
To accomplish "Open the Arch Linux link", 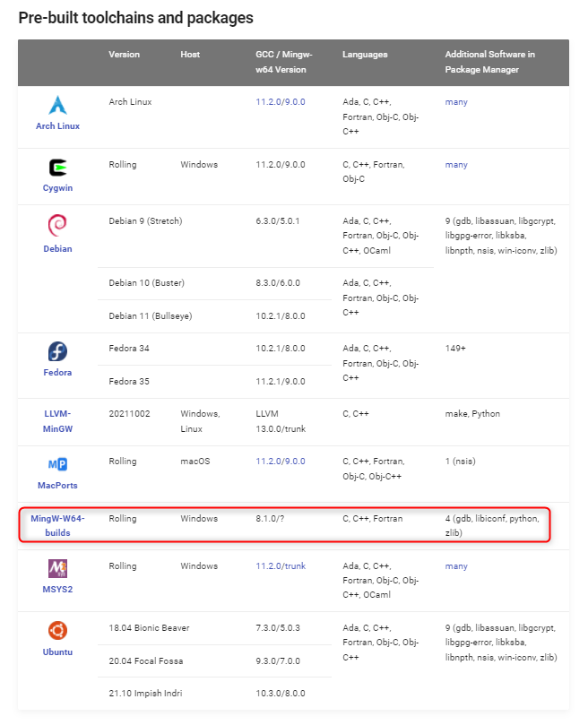I will [x=58, y=125].
